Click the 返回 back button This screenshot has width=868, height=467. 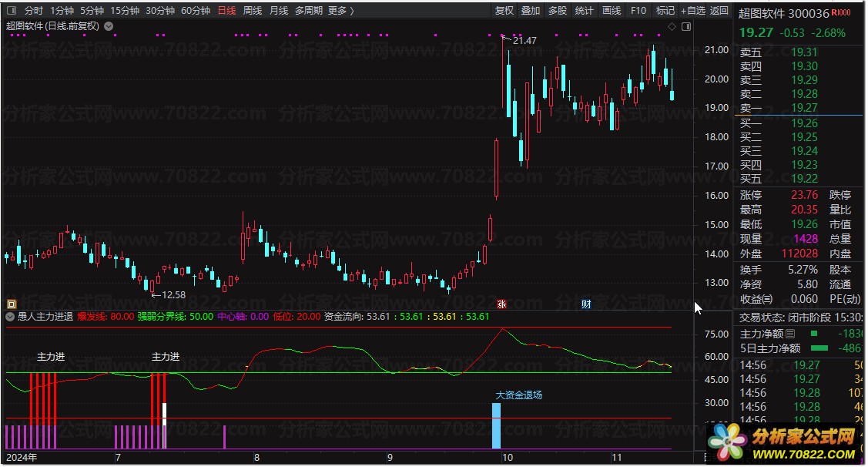tap(719, 11)
